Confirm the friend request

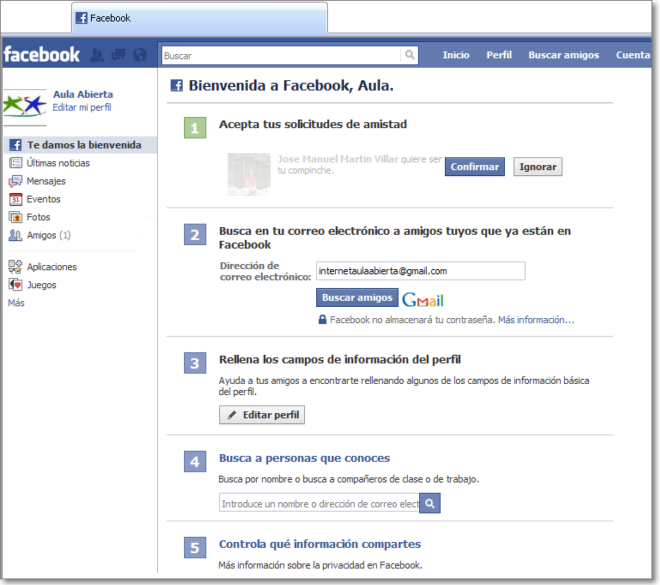475,167
